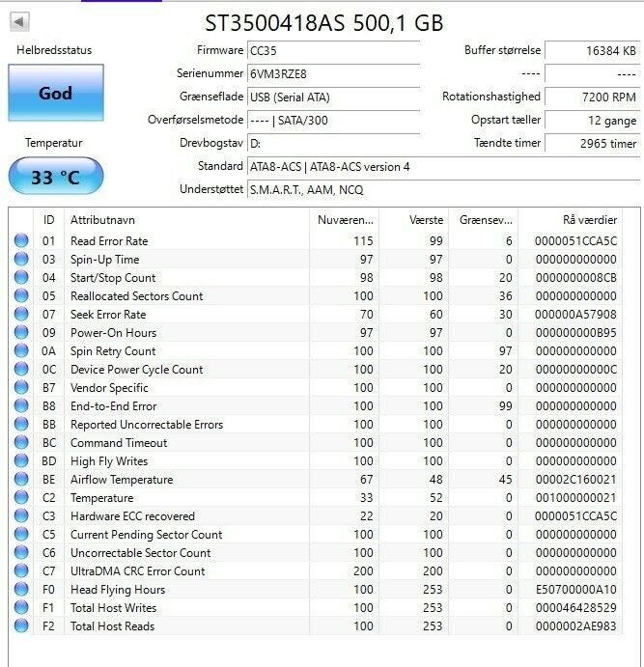Click the Understøttet field S.M.A.R.T., AAM, NCQ
644x667 pixels.
click(x=443, y=190)
